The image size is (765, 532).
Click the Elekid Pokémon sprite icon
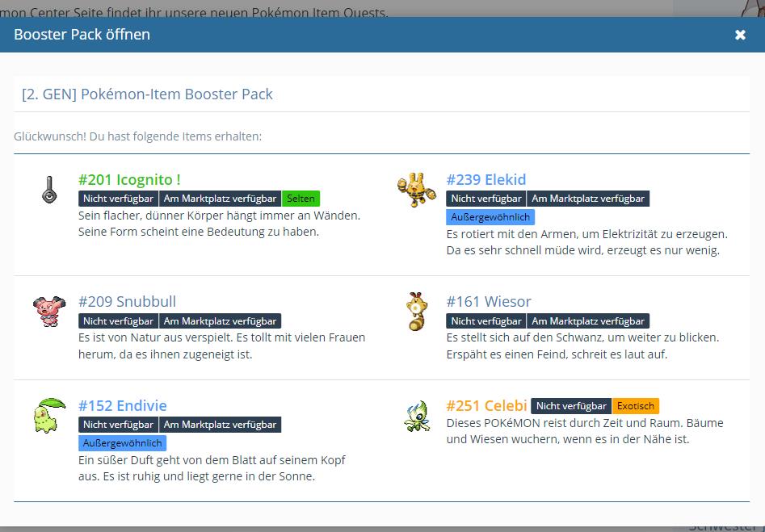pyautogui.click(x=417, y=190)
